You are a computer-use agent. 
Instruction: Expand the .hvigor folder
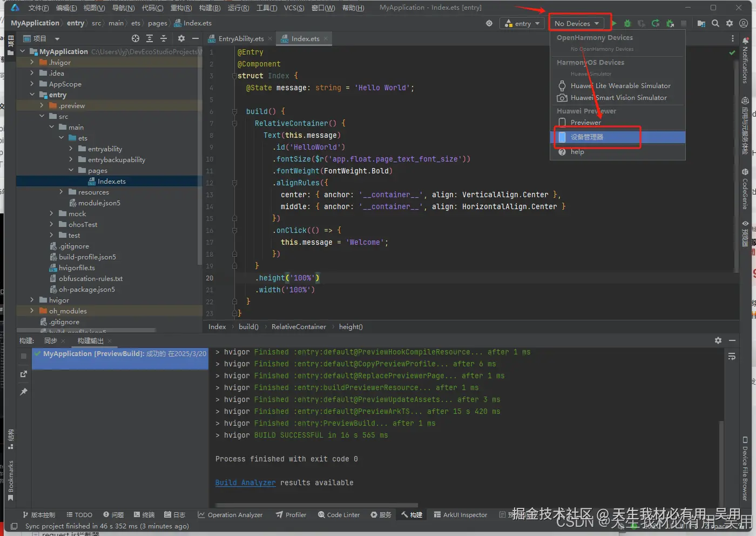point(32,62)
